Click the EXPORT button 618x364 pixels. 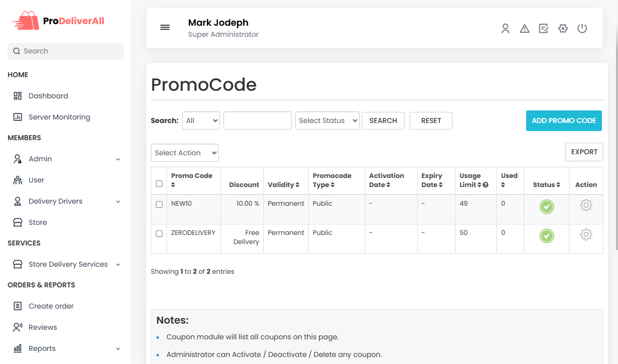coord(584,152)
